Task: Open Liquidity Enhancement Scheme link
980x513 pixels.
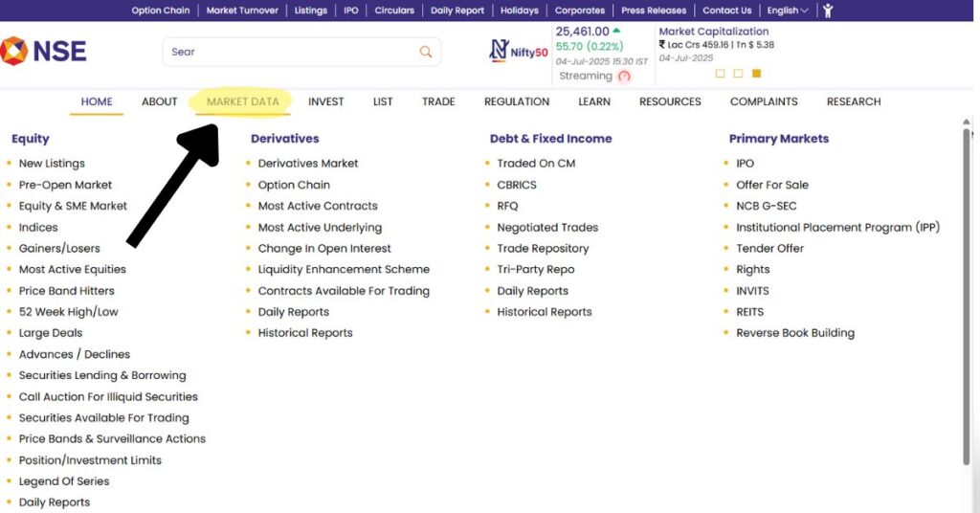Action: tap(344, 269)
